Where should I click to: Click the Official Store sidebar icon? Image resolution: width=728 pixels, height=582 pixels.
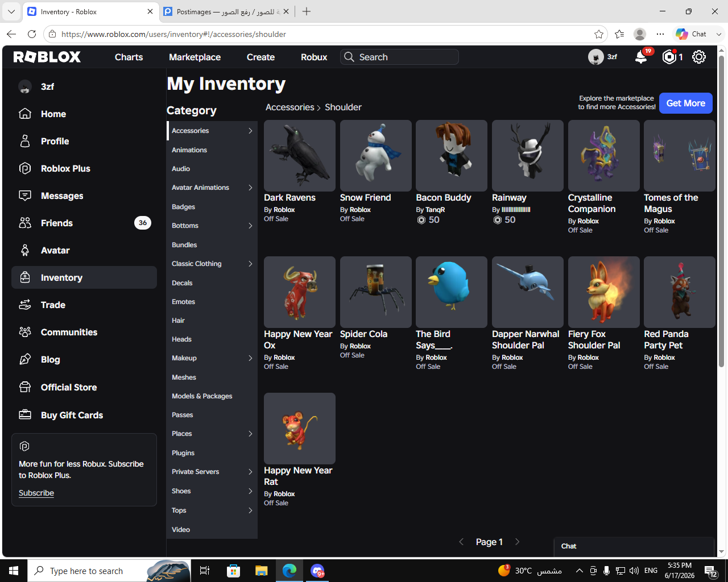25,387
